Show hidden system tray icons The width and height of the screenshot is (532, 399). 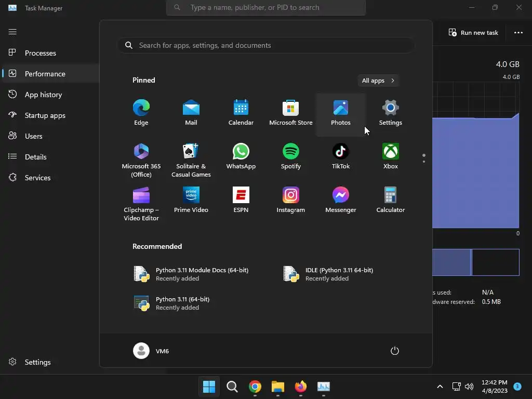point(440,387)
